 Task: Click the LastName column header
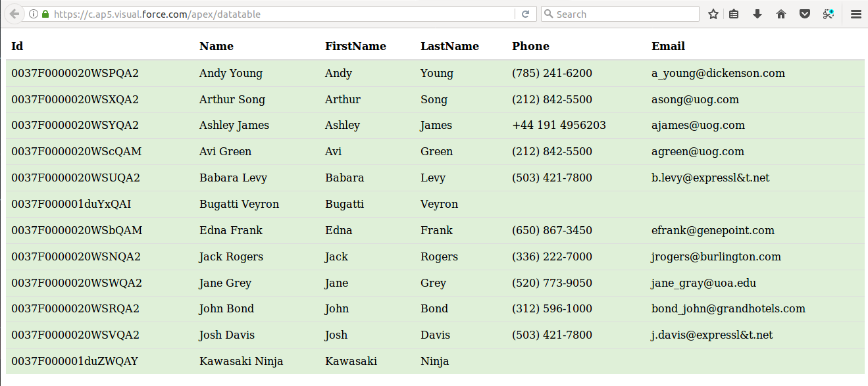coord(449,46)
